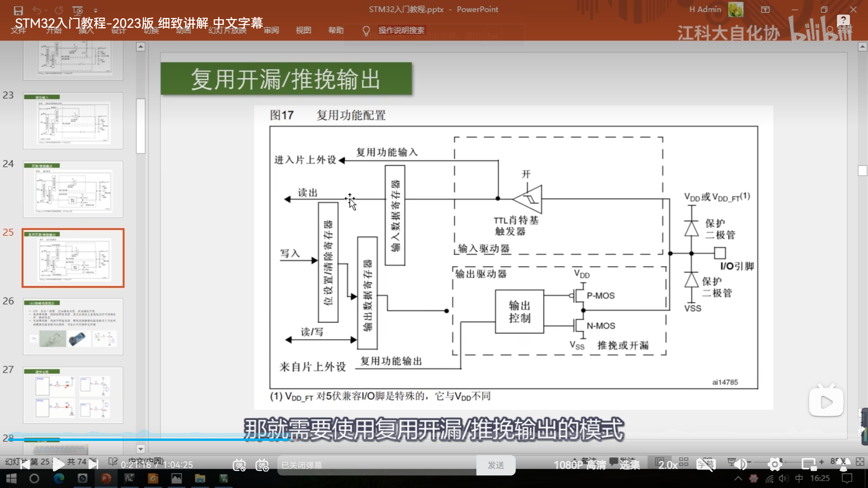868x488 pixels.
Task: Open danmaku settings icon
Action: point(262,465)
